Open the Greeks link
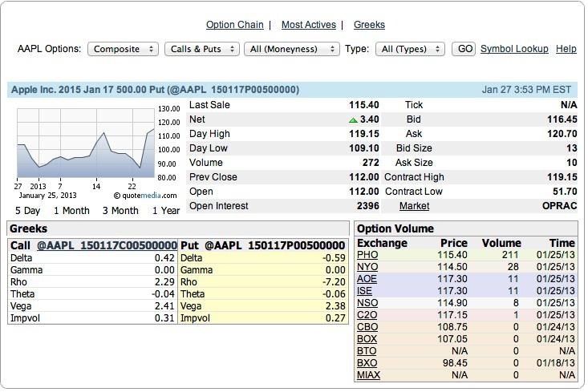 click(x=369, y=26)
